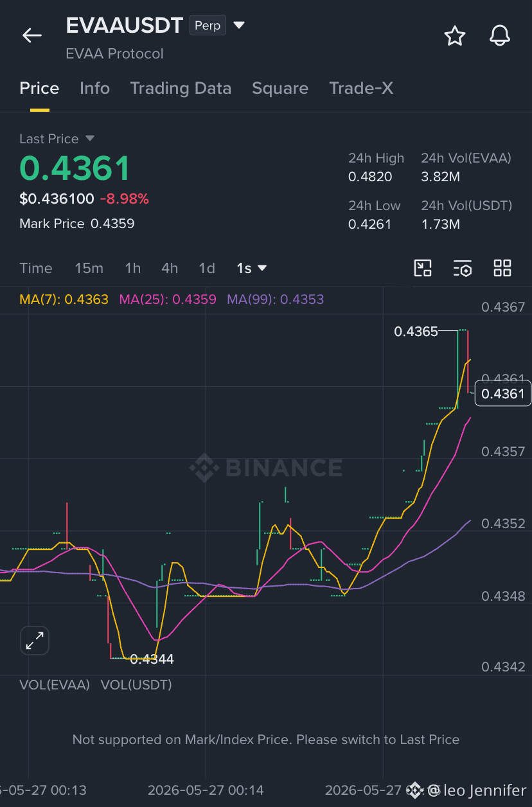The height and width of the screenshot is (807, 532).
Task: Tap the 0.4348 price axis label
Action: click(503, 596)
